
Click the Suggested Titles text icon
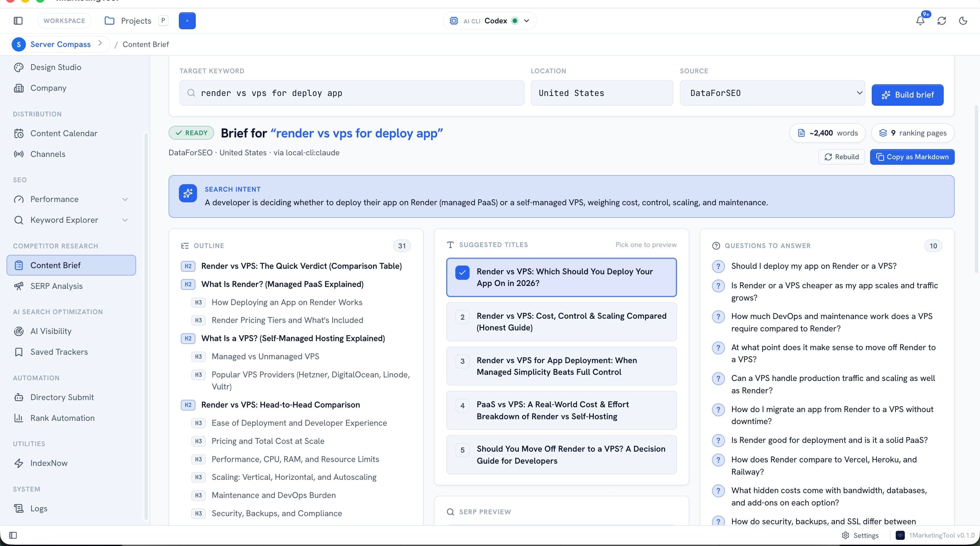click(x=450, y=245)
